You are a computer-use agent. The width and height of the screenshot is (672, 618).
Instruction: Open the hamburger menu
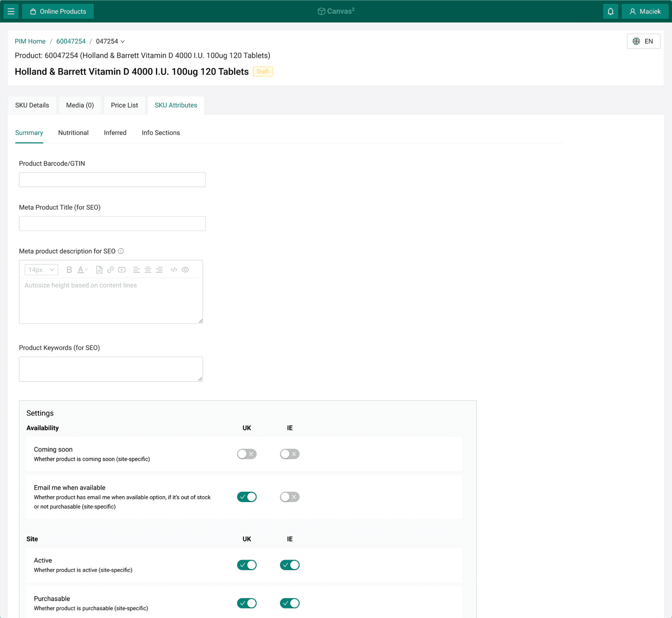point(11,11)
